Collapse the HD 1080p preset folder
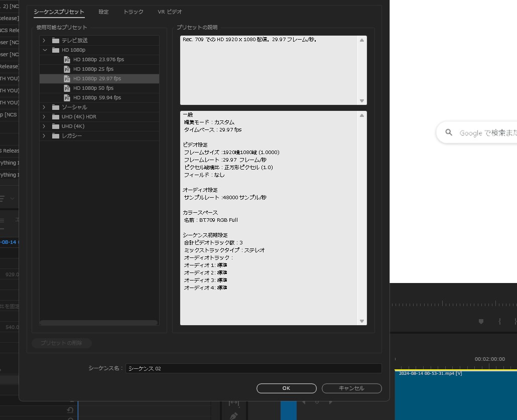 [45, 50]
